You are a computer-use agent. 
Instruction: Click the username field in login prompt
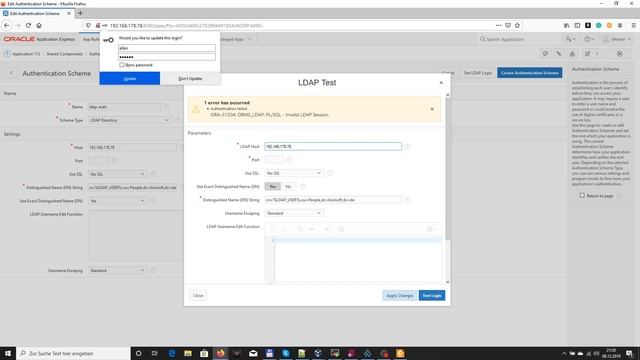167,48
